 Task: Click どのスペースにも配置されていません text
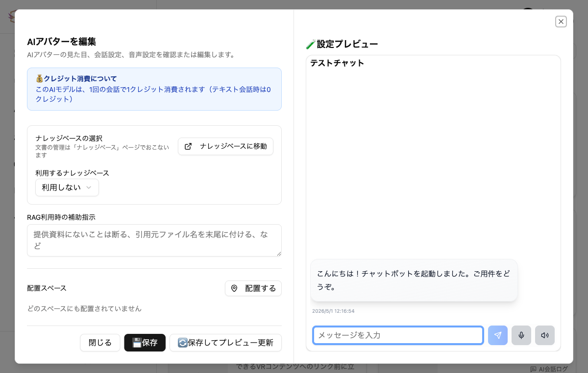point(84,308)
